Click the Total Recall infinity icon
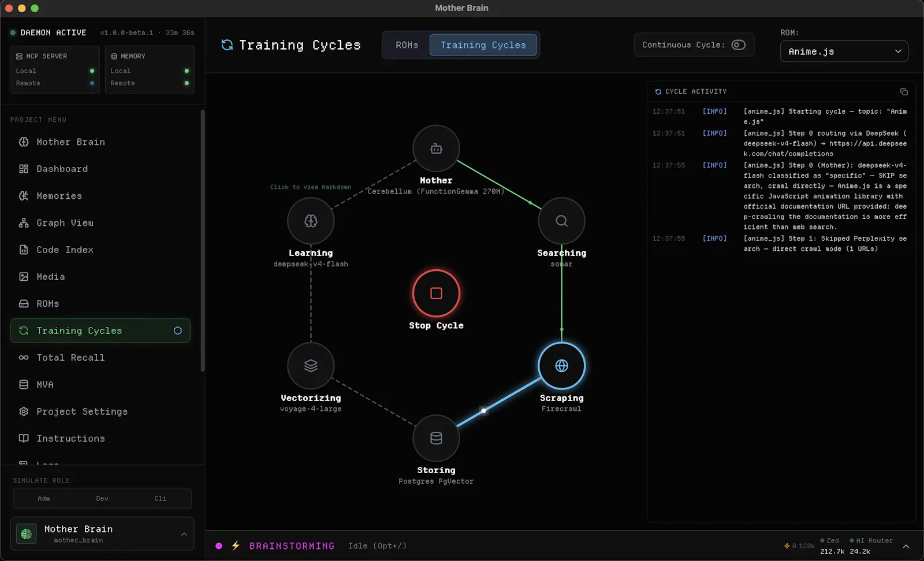 pos(24,358)
